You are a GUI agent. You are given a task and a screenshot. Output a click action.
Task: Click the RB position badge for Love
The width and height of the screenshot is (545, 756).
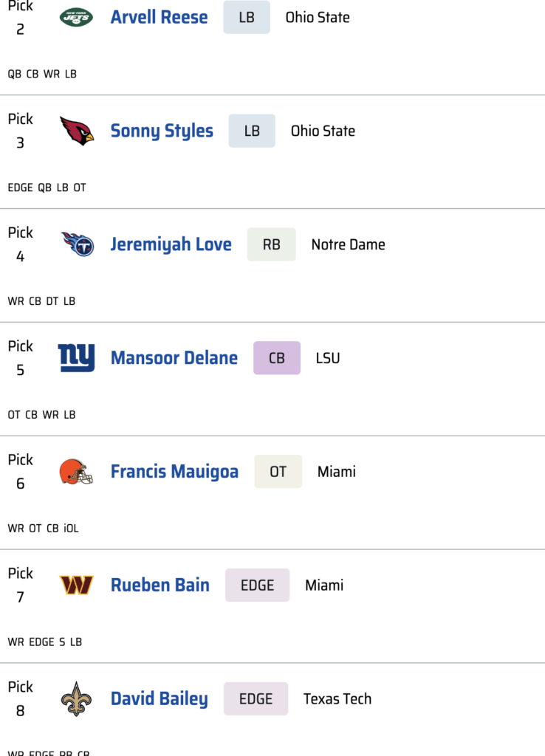(272, 244)
